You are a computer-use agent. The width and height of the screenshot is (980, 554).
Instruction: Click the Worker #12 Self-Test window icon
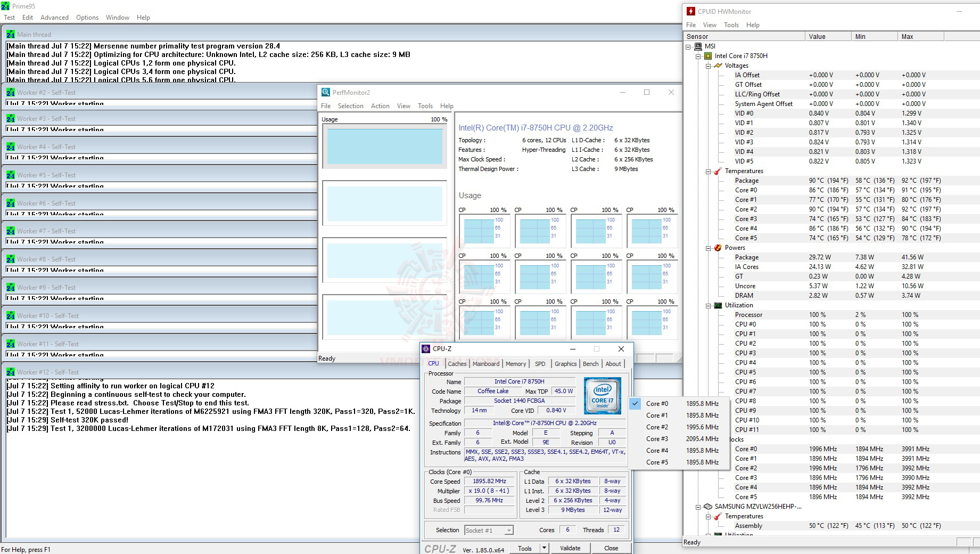[x=10, y=372]
